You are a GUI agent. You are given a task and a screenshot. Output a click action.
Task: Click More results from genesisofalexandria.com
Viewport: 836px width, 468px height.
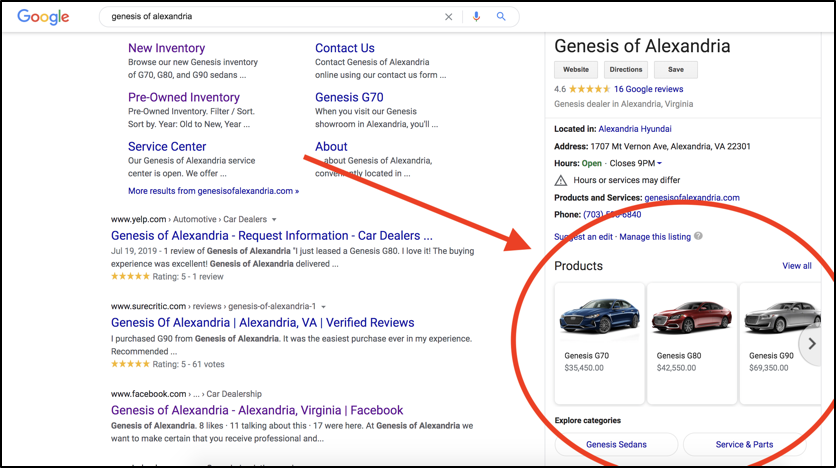point(213,191)
